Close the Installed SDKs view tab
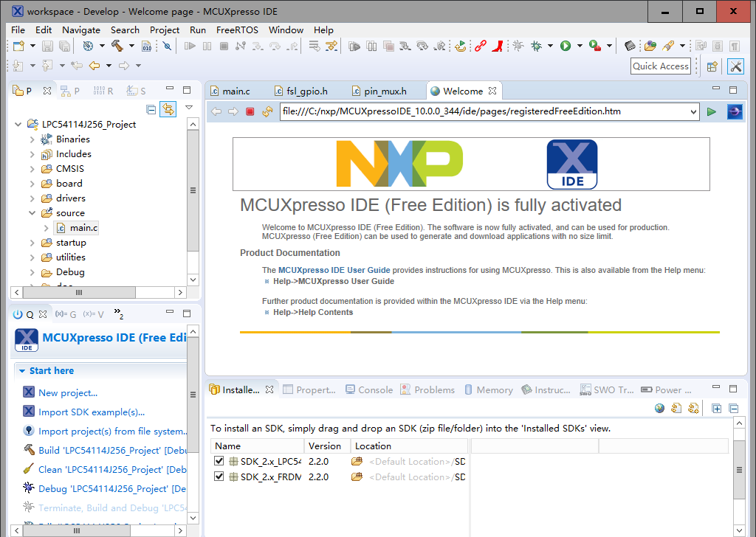 [x=269, y=389]
